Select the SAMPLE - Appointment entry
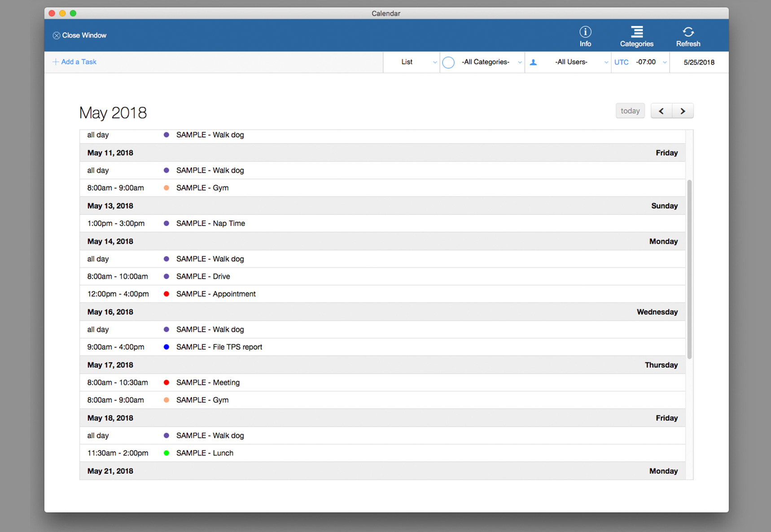Viewport: 771px width, 532px height. [x=216, y=294]
